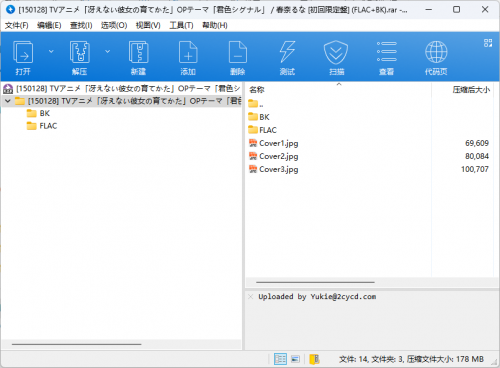Collapse the [150128] root folder in tree

click(x=8, y=101)
